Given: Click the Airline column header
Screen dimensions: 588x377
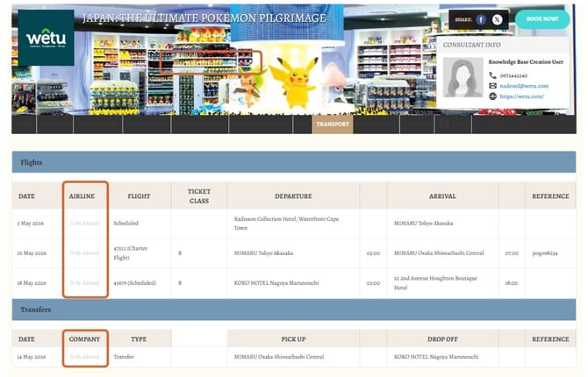Looking at the screenshot, I should click(x=82, y=196).
